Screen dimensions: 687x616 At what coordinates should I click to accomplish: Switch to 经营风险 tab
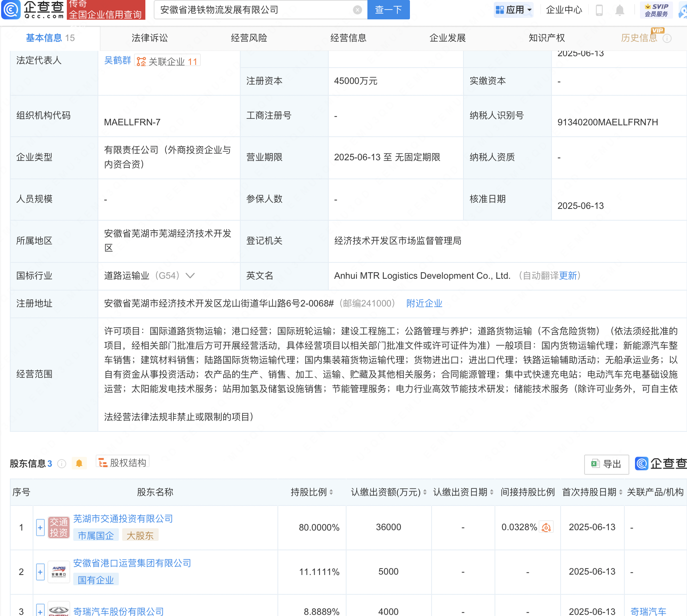pos(249,38)
